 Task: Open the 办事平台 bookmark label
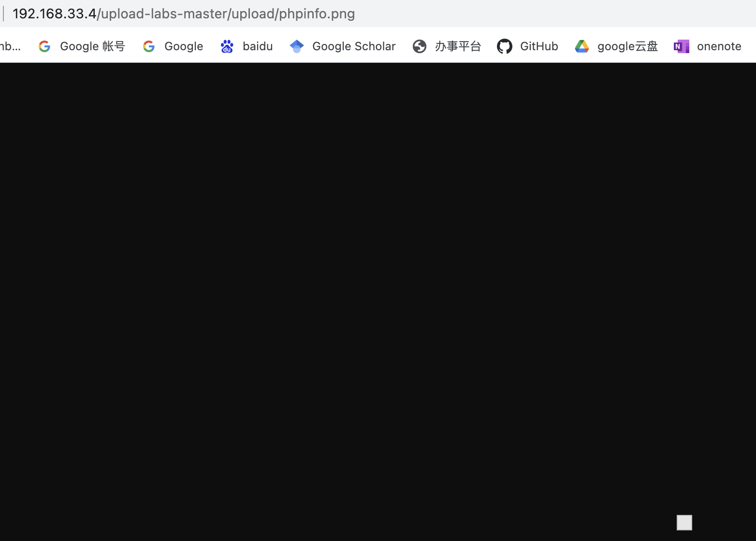[x=458, y=46]
